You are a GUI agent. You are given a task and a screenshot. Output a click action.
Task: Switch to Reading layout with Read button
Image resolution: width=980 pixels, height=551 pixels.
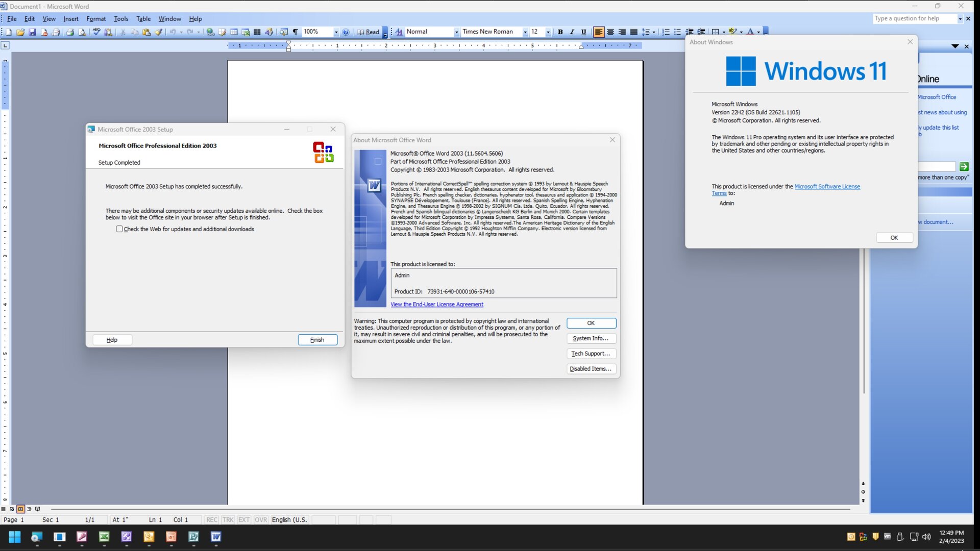369,32
